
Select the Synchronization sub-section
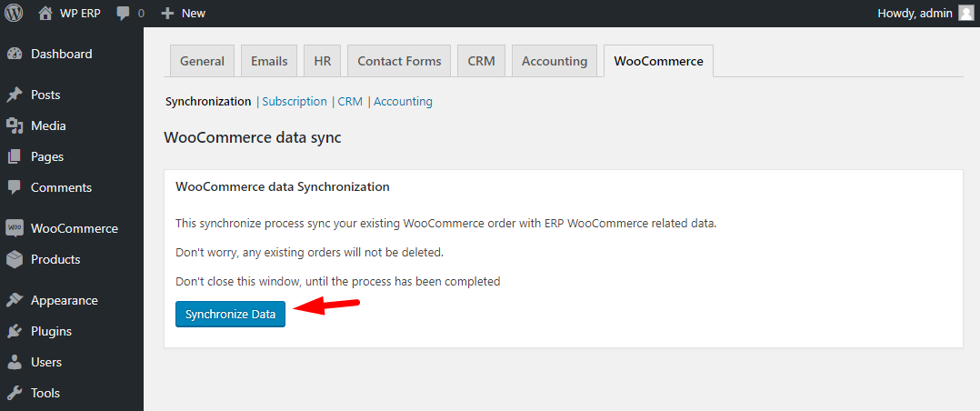208,101
